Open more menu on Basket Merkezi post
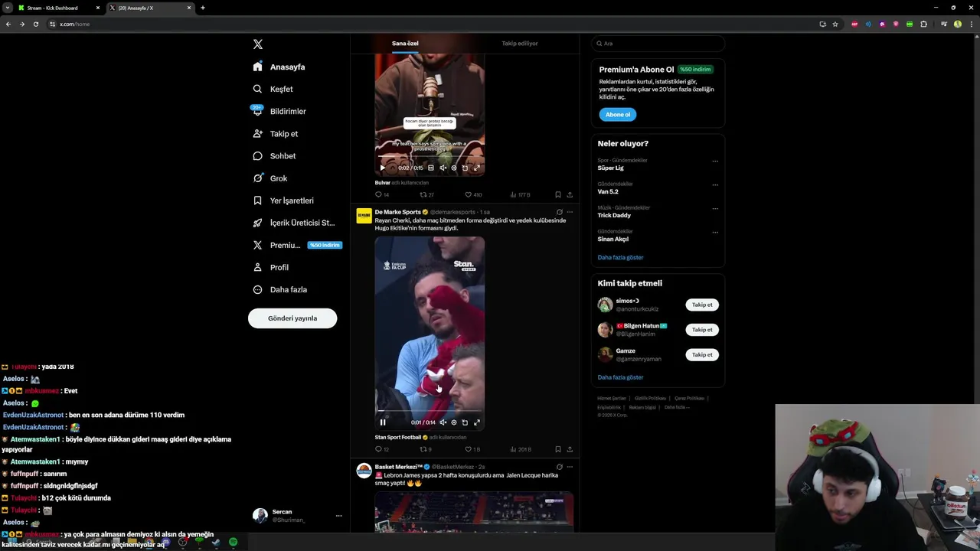 [x=570, y=467]
